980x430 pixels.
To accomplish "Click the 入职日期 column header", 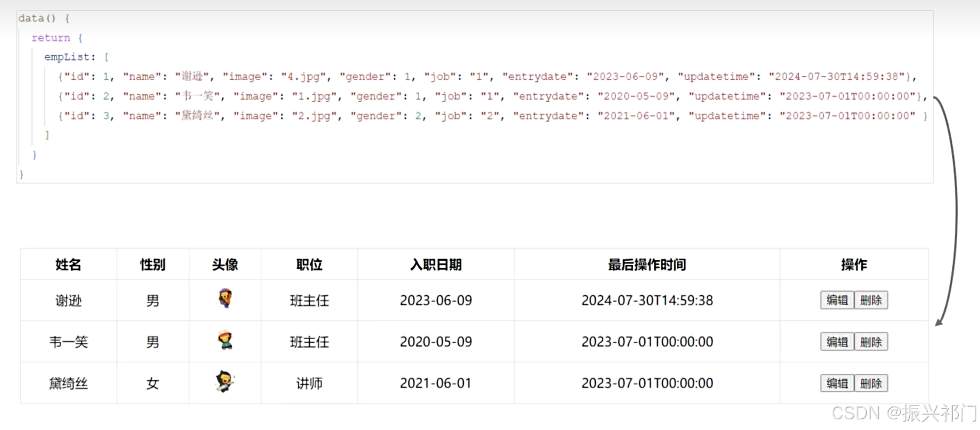I will pyautogui.click(x=436, y=264).
